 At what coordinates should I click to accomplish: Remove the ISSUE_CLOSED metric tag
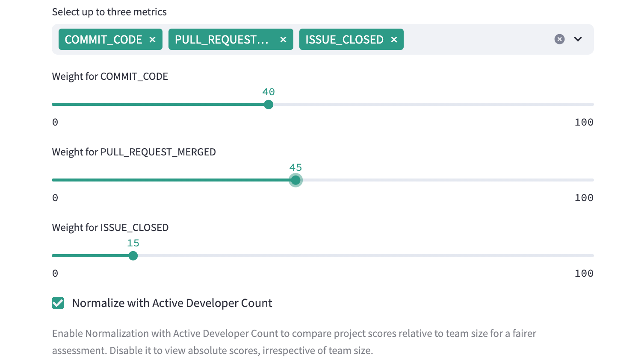coord(394,40)
